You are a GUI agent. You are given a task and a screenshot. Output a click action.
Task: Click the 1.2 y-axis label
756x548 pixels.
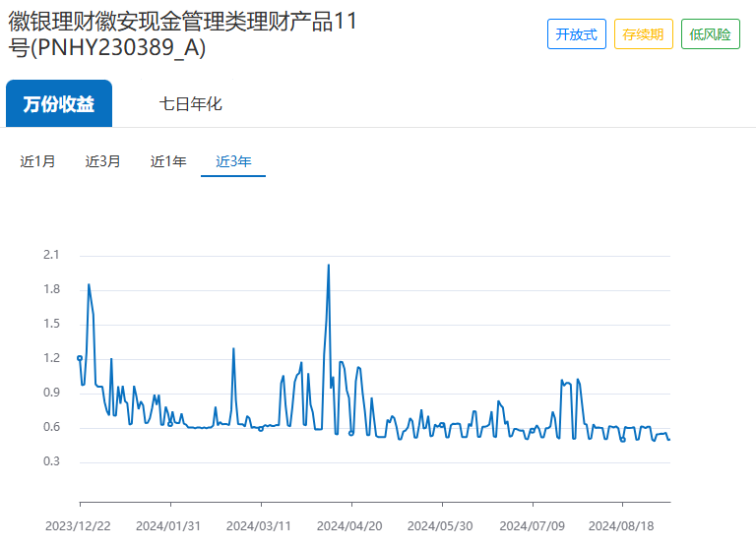coord(51,358)
